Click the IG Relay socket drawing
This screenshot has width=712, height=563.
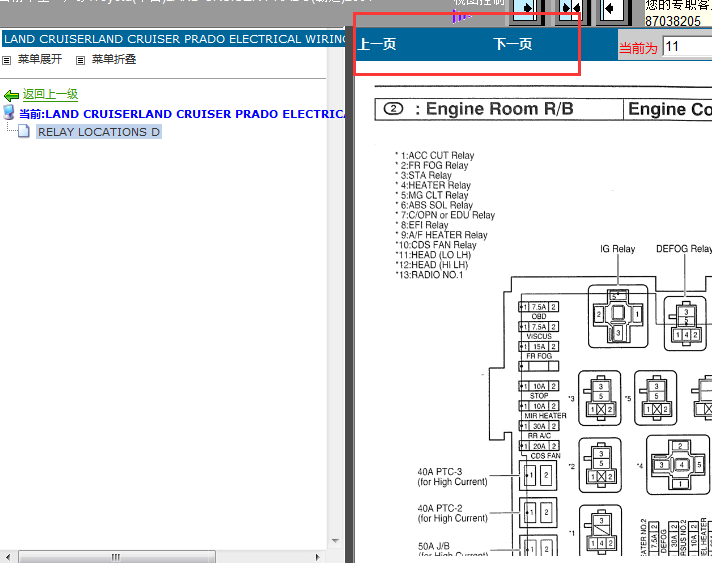[618, 316]
